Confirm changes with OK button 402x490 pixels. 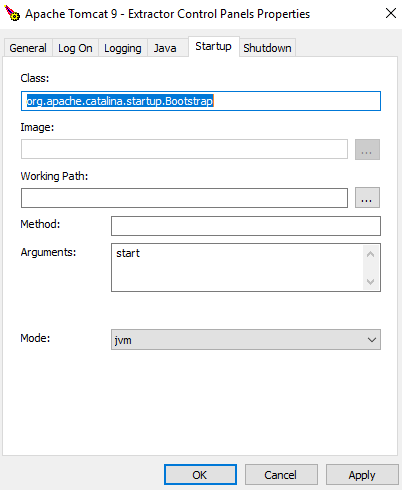point(200,474)
